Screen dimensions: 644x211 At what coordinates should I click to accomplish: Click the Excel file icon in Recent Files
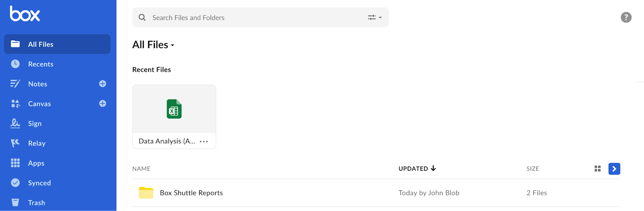[174, 109]
